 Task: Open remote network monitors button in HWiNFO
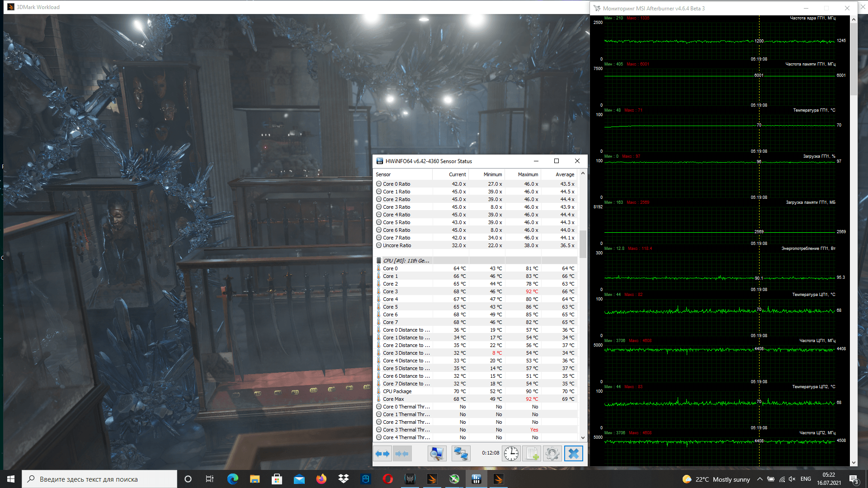pos(461,453)
